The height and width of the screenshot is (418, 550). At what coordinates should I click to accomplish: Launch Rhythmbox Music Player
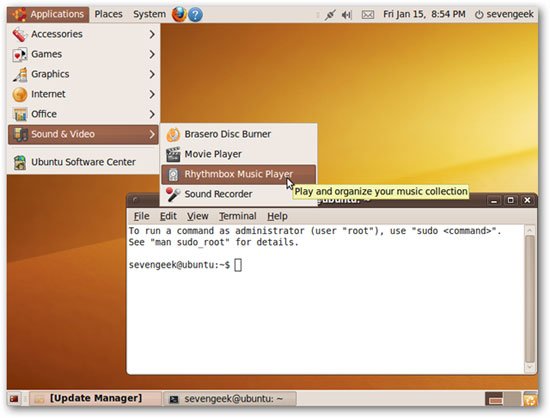tap(239, 174)
